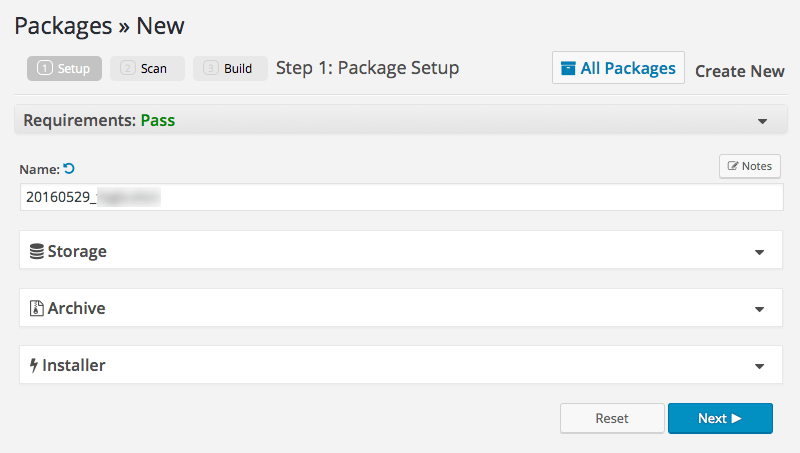
Task: Click the Step 1: Package Setup label
Action: (x=367, y=68)
